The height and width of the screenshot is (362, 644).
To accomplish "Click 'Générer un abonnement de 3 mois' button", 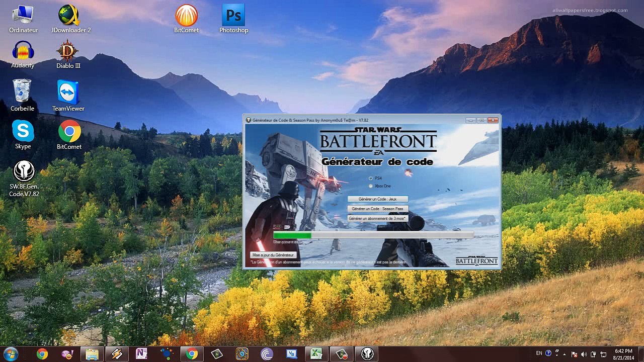I will (x=377, y=218).
